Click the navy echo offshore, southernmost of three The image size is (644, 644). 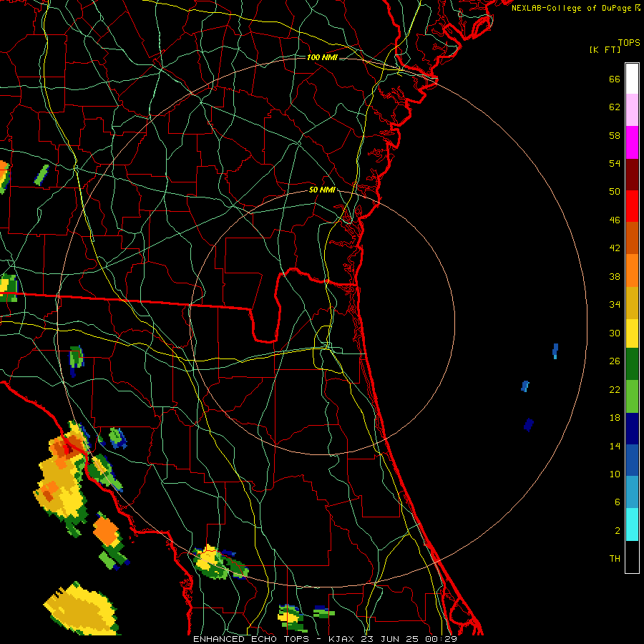click(529, 424)
